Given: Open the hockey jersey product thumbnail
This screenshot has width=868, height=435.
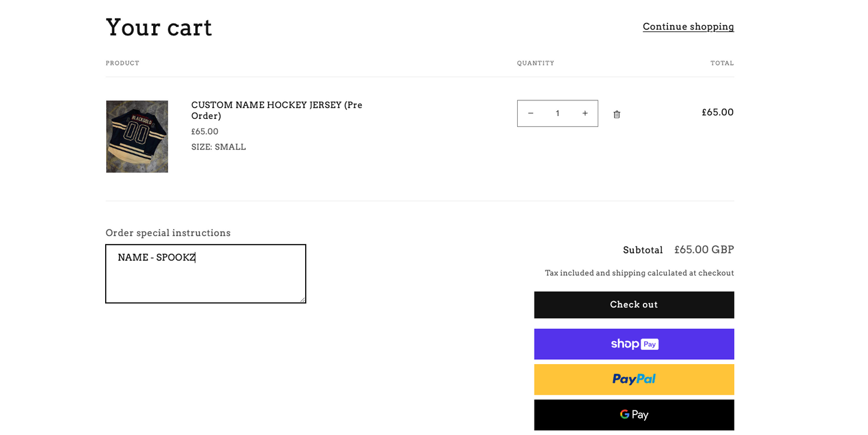Looking at the screenshot, I should coord(137,136).
